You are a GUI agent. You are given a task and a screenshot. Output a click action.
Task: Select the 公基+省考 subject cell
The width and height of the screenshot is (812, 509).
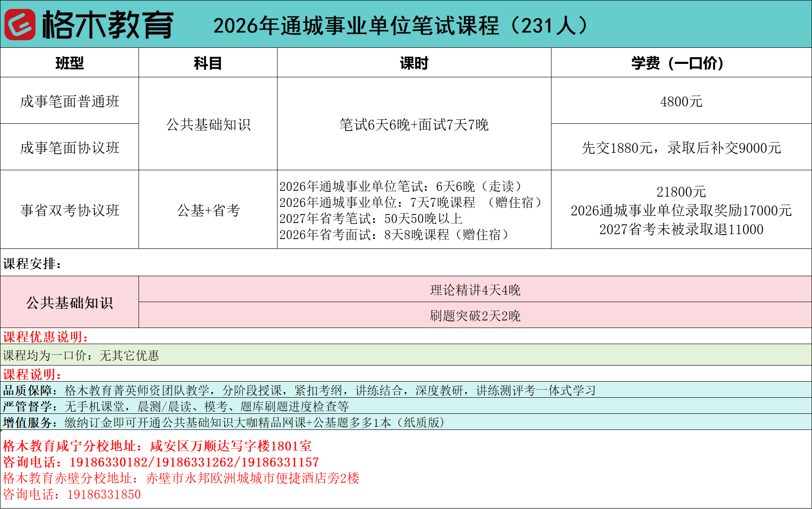208,210
